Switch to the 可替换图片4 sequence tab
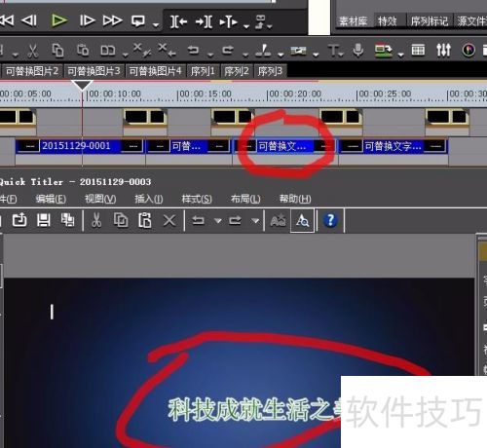This screenshot has width=487, height=448. click(x=155, y=71)
